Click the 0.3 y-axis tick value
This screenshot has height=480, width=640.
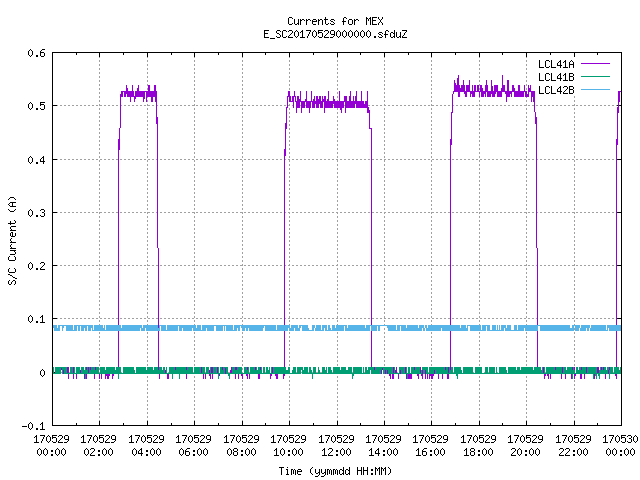coord(36,213)
